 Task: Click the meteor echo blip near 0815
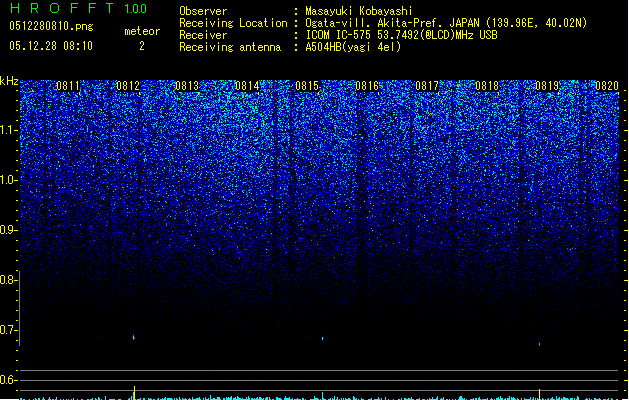[x=323, y=339]
